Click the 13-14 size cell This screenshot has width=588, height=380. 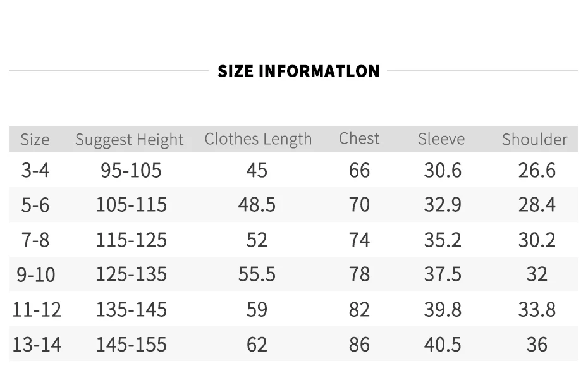37,345
